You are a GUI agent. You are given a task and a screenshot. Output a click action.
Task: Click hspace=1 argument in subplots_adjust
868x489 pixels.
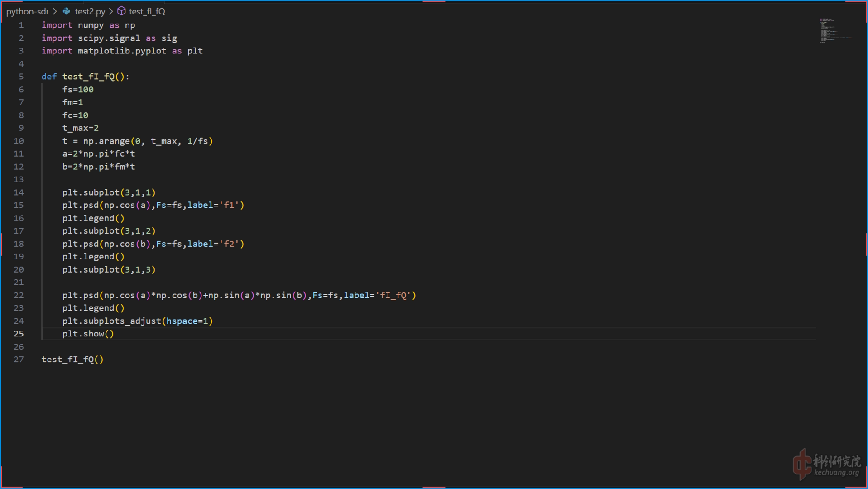click(187, 321)
